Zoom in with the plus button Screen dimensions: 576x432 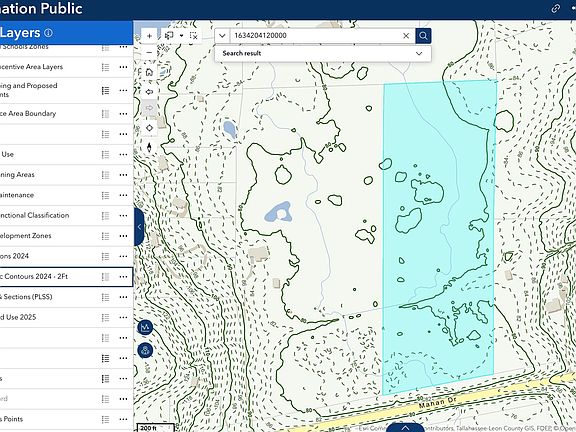(x=149, y=36)
